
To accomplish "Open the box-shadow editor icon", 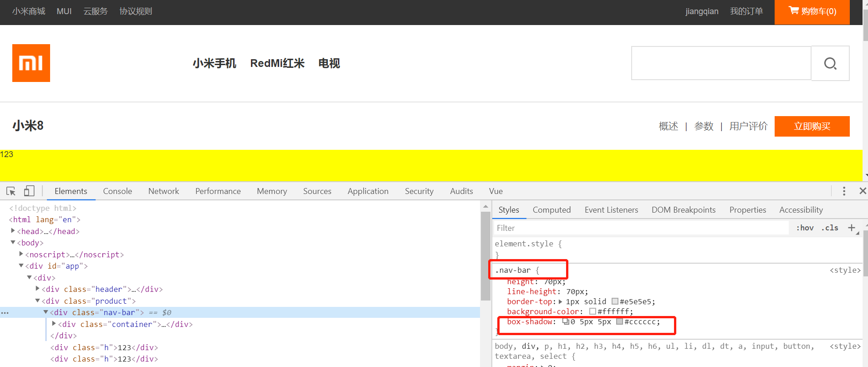I will (566, 321).
